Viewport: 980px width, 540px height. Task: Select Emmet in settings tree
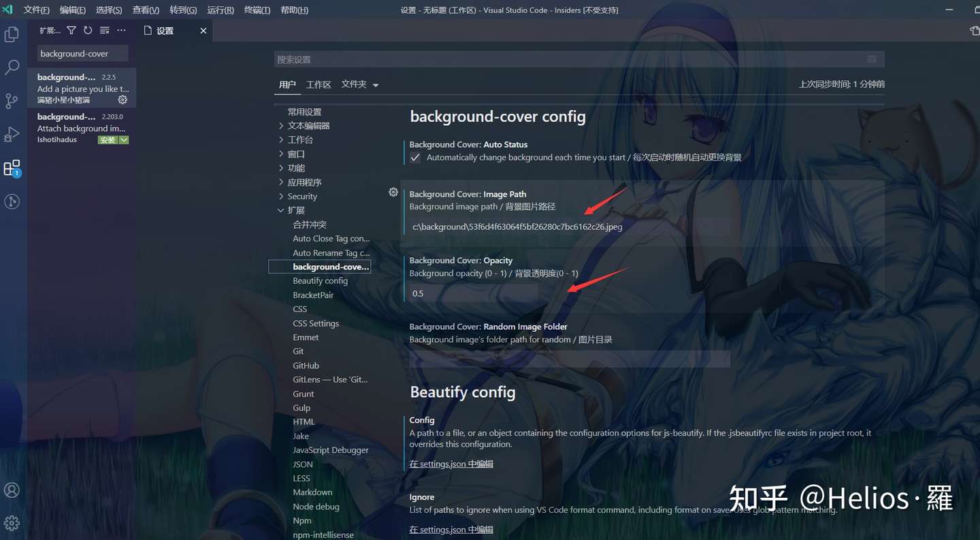[306, 337]
